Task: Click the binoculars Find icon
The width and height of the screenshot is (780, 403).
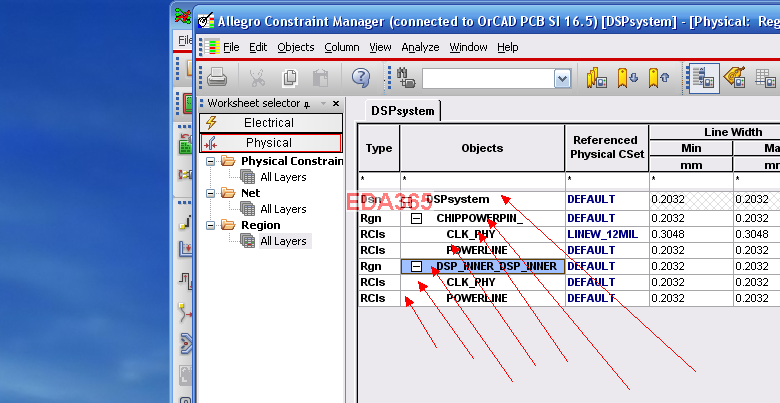Action: [x=406, y=78]
